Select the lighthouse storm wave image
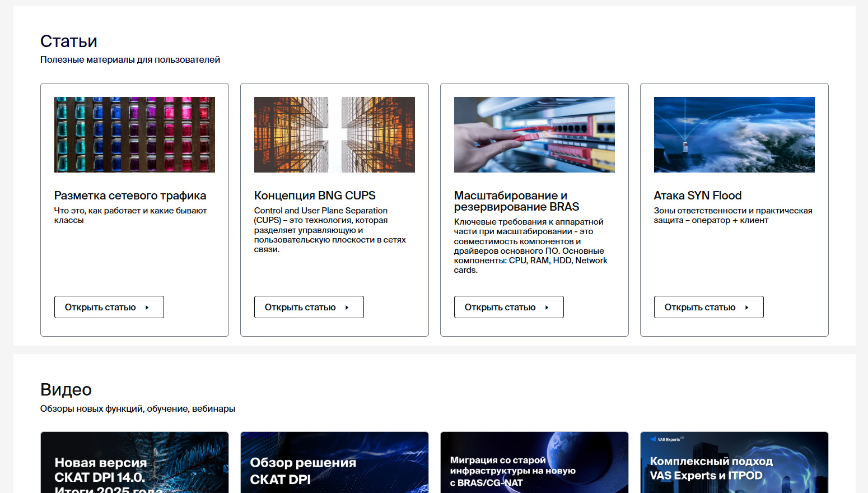 [734, 134]
